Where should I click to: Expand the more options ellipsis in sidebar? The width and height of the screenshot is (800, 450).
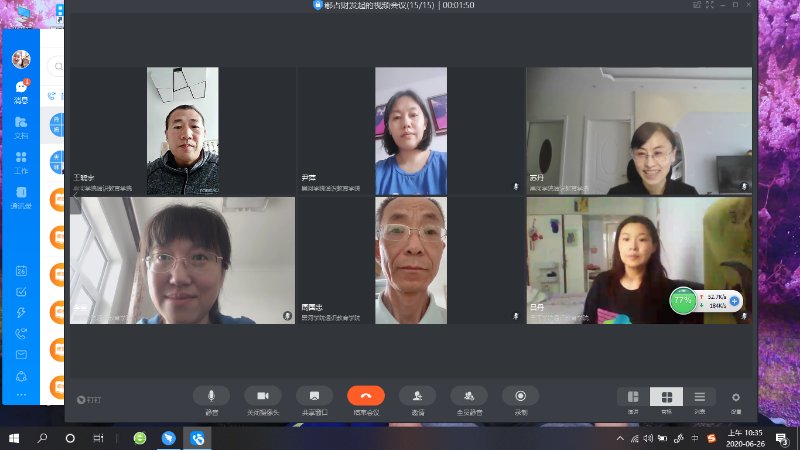coord(21,395)
